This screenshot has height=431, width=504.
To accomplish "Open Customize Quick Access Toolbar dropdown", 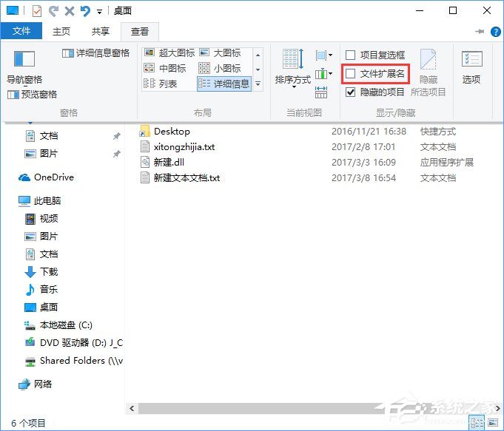I will click(100, 12).
